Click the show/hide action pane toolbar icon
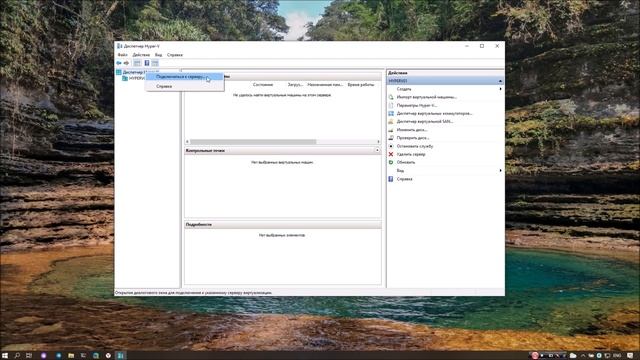The image size is (640, 360). coord(155,63)
